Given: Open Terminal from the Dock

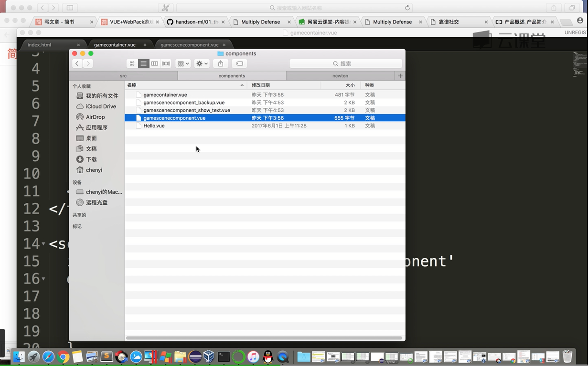Looking at the screenshot, I should [x=224, y=356].
